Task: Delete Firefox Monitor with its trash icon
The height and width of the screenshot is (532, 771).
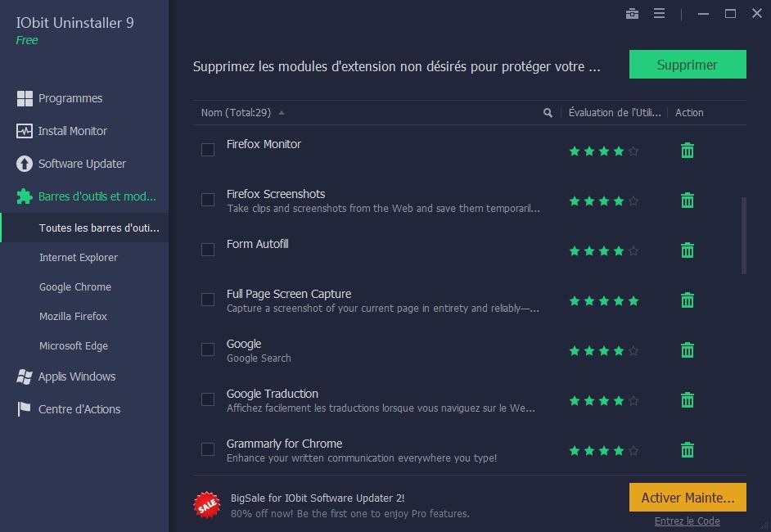Action: (x=687, y=150)
